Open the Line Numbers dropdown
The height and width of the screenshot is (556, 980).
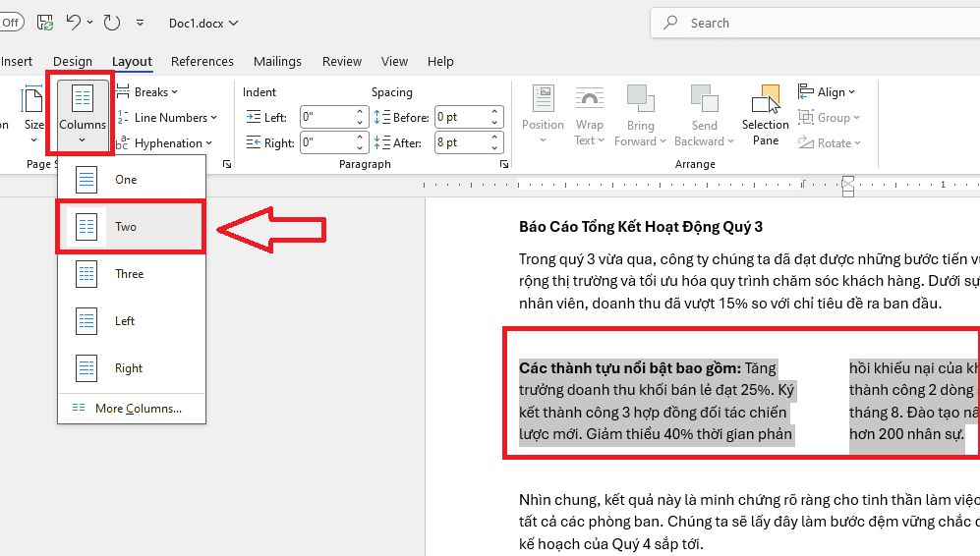(x=167, y=118)
